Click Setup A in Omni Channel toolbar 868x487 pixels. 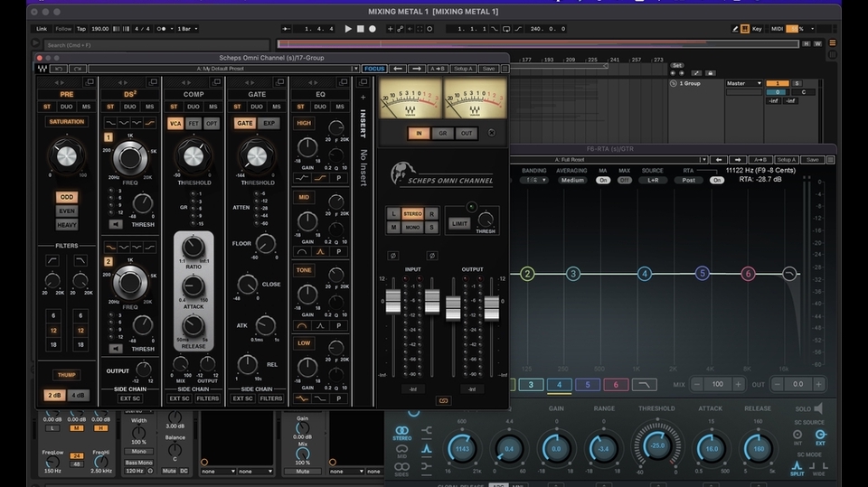(463, 69)
